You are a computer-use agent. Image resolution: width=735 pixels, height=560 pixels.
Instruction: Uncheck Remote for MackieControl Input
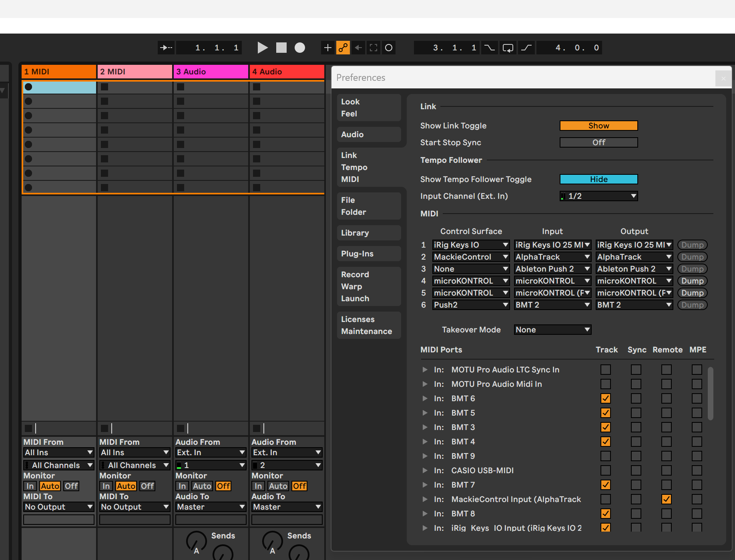click(667, 499)
